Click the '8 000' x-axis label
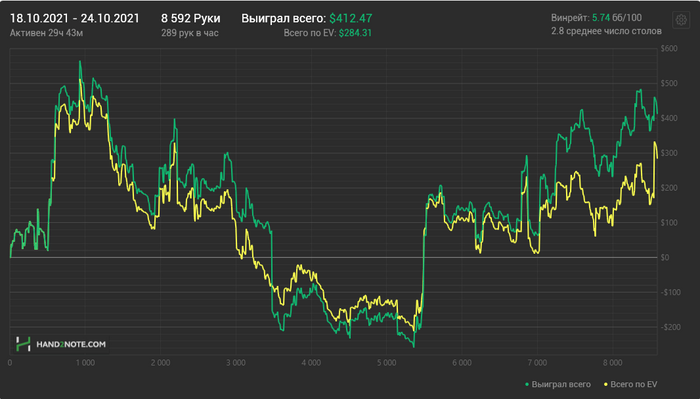This screenshot has height=399, width=700. (x=613, y=363)
